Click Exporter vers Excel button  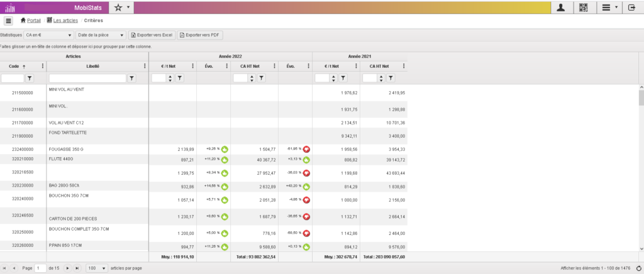pos(152,35)
